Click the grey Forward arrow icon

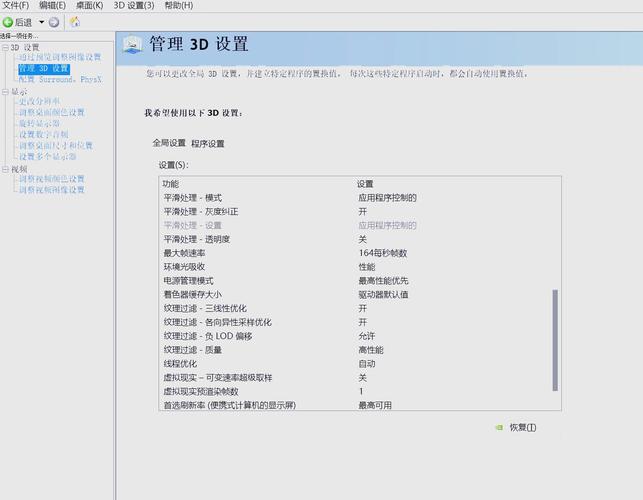tap(54, 22)
